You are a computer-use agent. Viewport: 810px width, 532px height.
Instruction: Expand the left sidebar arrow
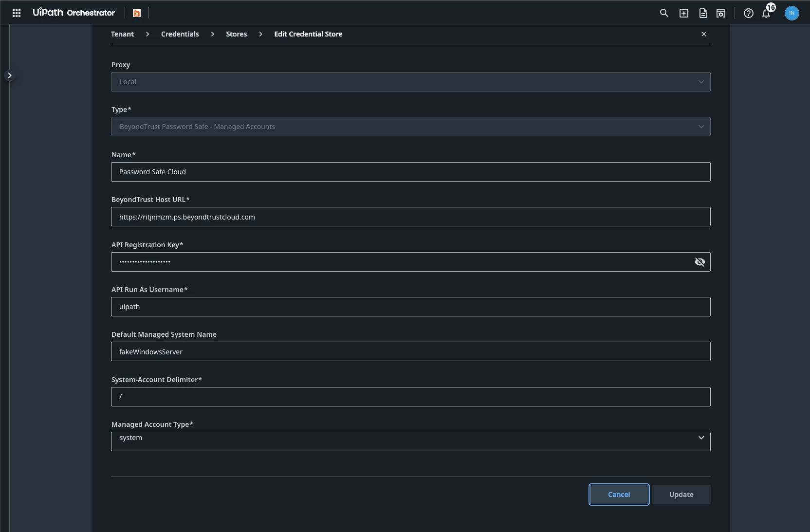[x=9, y=75]
